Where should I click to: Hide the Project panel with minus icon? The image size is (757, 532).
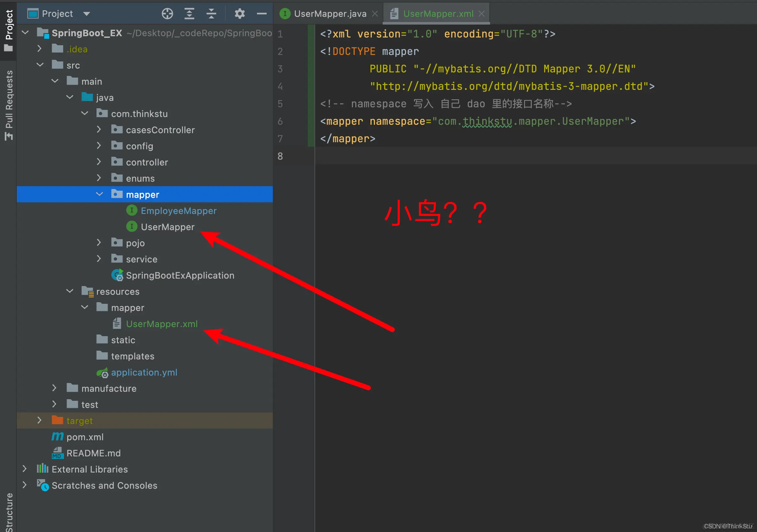[x=261, y=14]
